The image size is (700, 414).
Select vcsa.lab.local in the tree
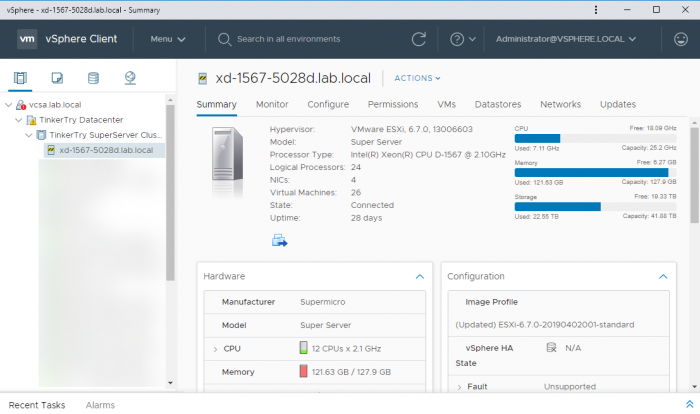pos(55,105)
